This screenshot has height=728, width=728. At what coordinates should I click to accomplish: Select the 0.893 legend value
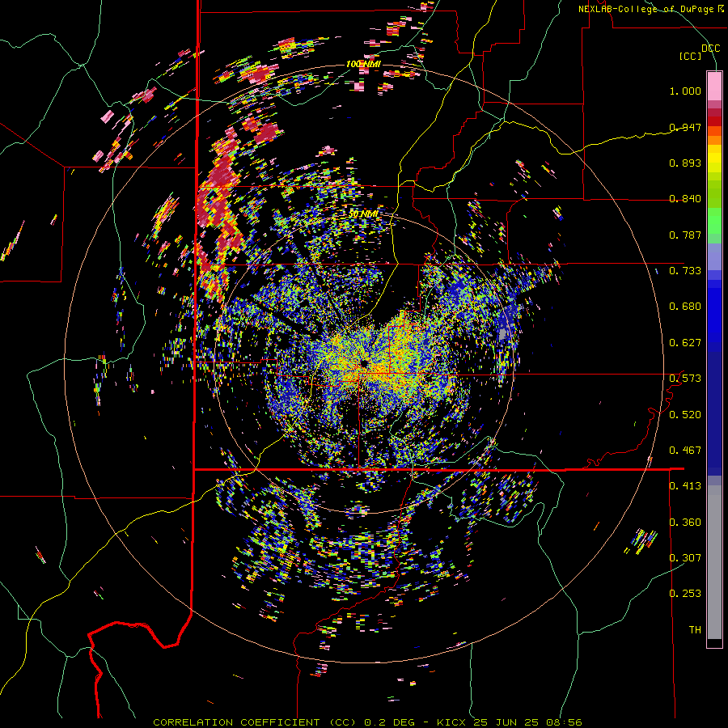tap(685, 163)
